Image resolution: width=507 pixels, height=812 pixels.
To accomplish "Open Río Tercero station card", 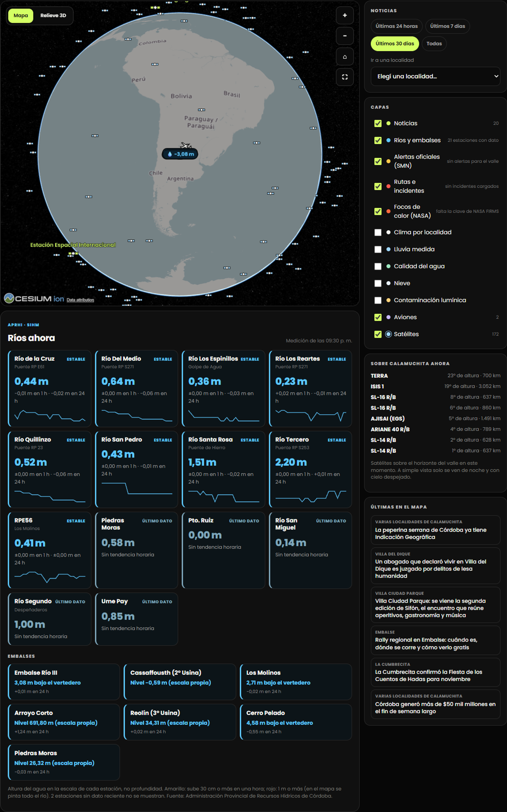I will coord(310,469).
